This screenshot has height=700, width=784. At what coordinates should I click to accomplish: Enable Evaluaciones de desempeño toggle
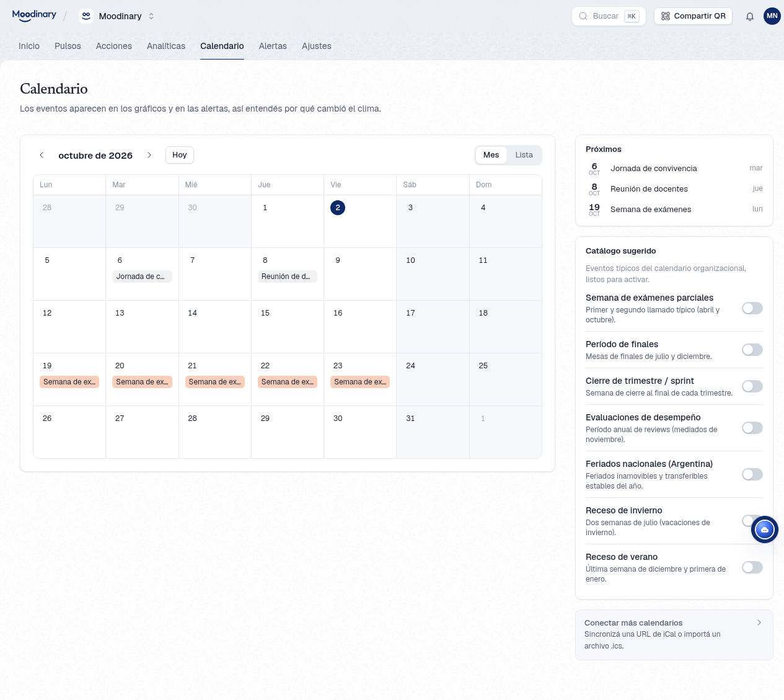[x=752, y=428]
